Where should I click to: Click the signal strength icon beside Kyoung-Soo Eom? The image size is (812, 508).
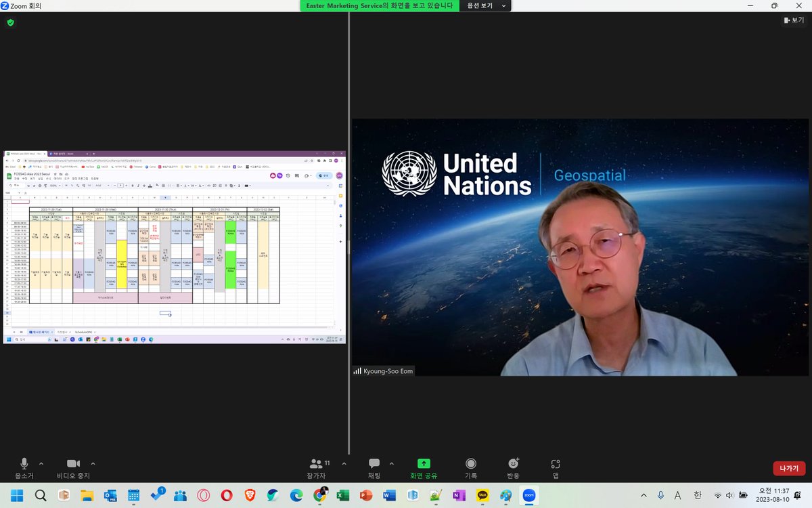click(x=357, y=371)
